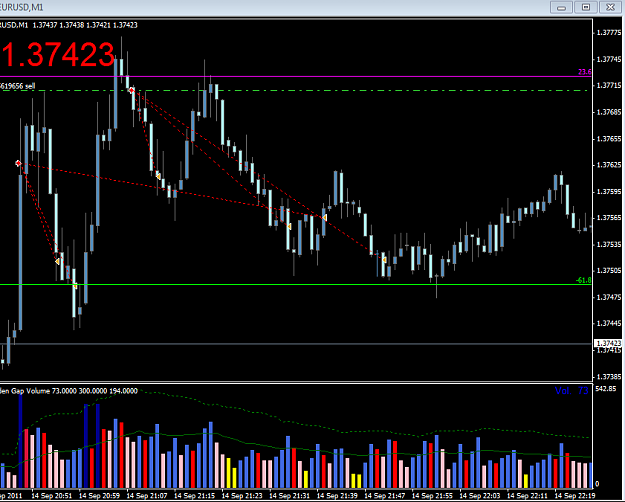Click the price axis label 1.37715
Viewport: 625px width, 502px height.
pos(608,86)
